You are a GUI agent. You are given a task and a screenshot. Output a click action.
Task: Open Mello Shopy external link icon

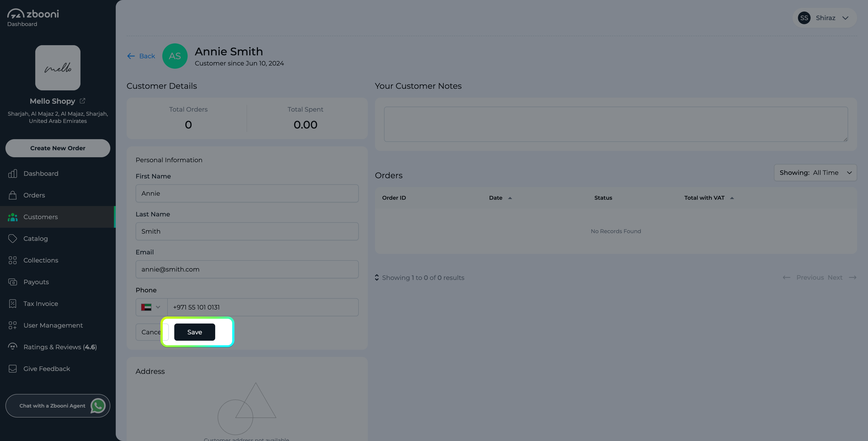tap(83, 101)
